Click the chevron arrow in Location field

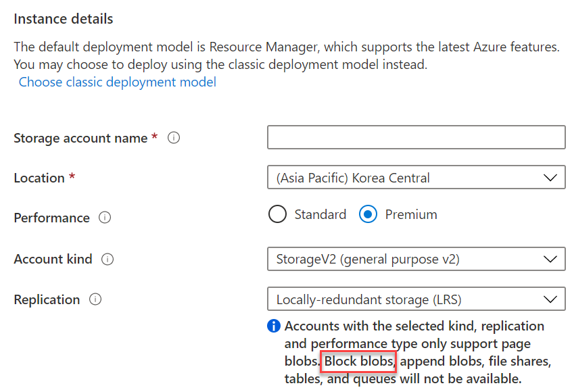tap(550, 178)
